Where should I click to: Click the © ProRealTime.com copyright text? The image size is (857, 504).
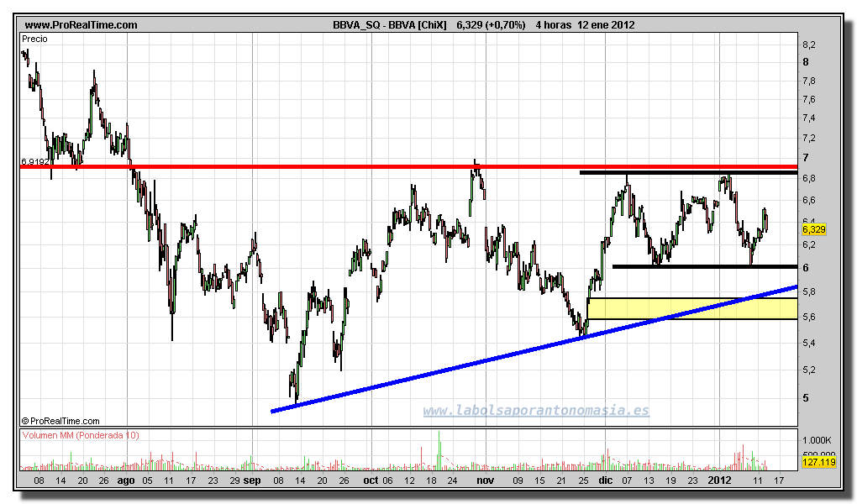click(x=60, y=421)
